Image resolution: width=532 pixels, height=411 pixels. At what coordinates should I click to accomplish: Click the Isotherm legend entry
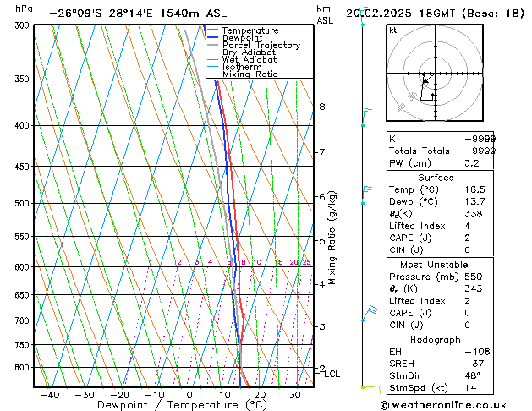click(x=243, y=67)
